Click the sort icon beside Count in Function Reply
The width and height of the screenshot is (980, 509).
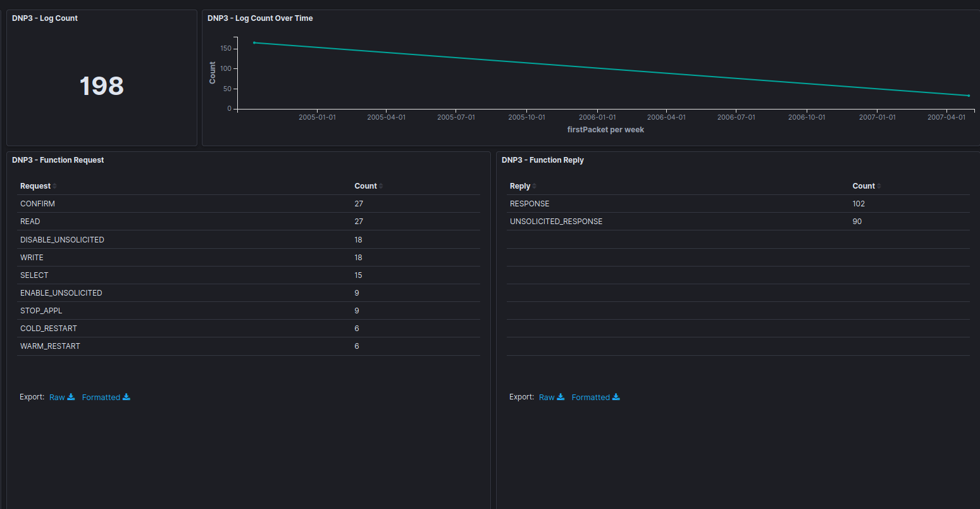tap(879, 185)
